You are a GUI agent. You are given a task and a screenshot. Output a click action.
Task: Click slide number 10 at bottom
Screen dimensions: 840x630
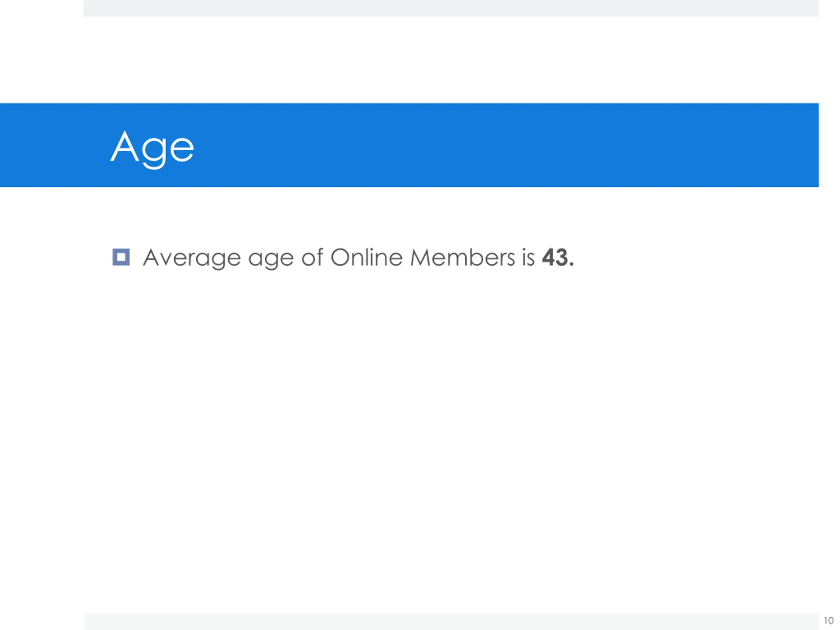click(828, 620)
